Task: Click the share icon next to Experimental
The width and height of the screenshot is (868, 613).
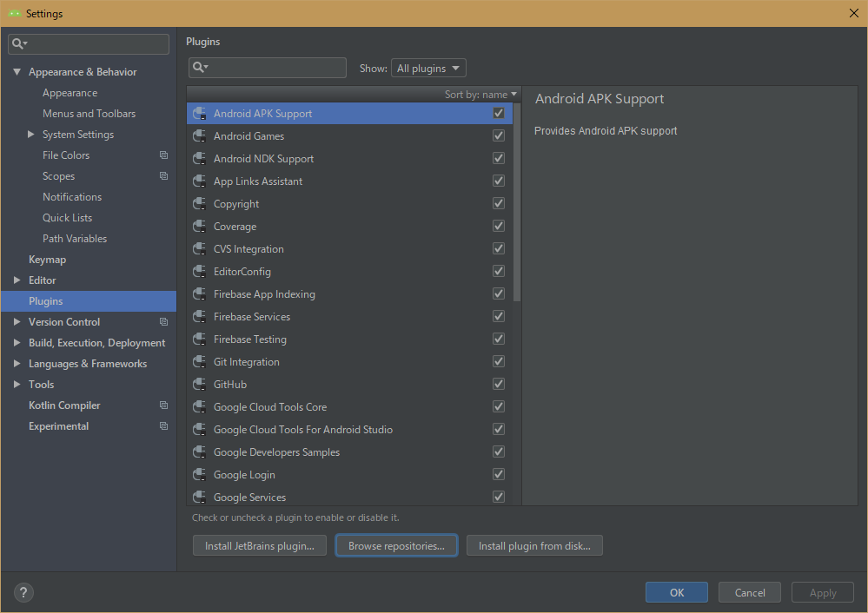Action: pyautogui.click(x=163, y=425)
